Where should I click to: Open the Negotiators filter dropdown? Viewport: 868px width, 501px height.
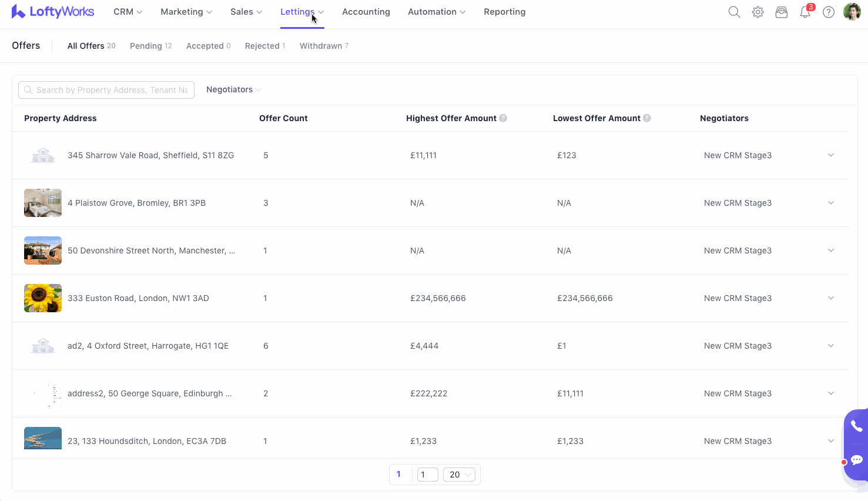[233, 89]
